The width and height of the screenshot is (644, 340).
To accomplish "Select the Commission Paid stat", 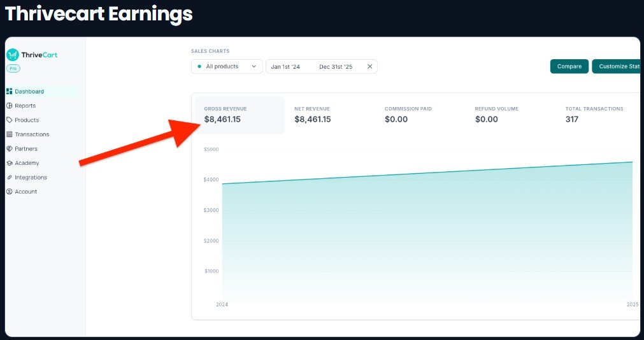I will point(408,115).
